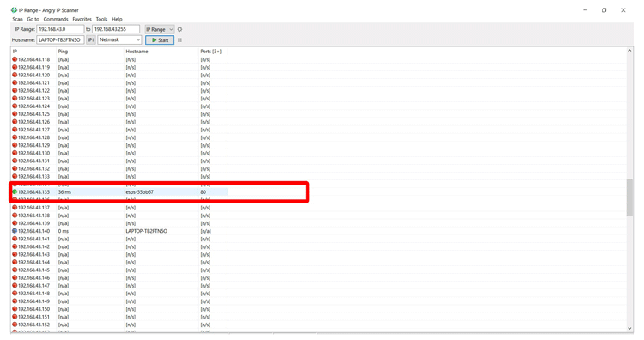Select the row 192.168.43.146
This screenshot has height=340, width=644.
(119, 277)
